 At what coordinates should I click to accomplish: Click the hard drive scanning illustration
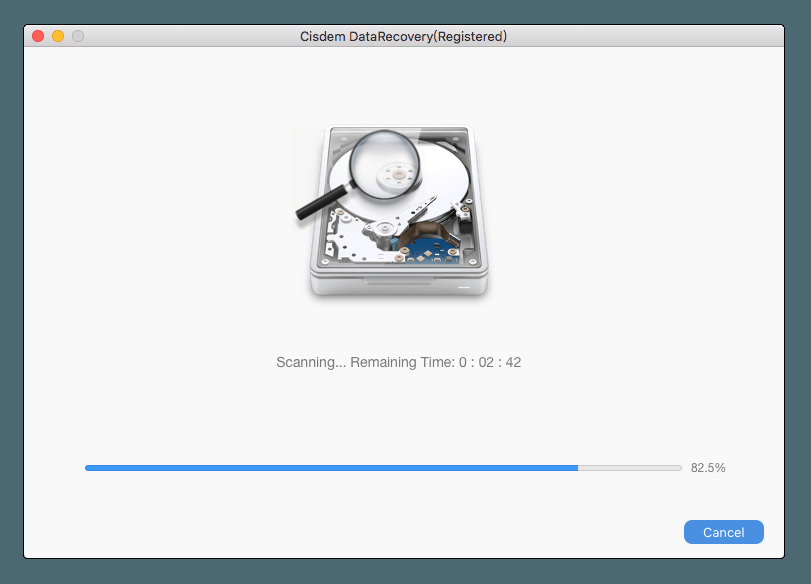pyautogui.click(x=392, y=211)
